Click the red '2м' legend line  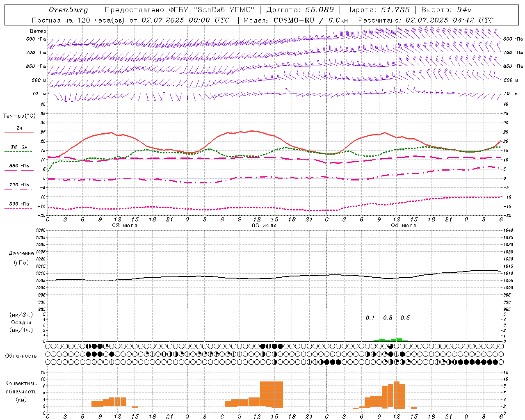[19, 132]
